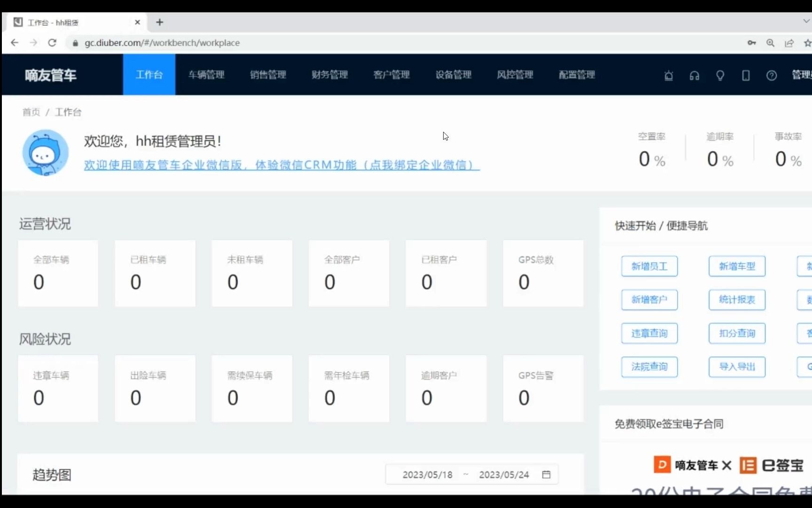Click the 工作台 breadcrumb text
This screenshot has width=812, height=508.
pyautogui.click(x=68, y=112)
